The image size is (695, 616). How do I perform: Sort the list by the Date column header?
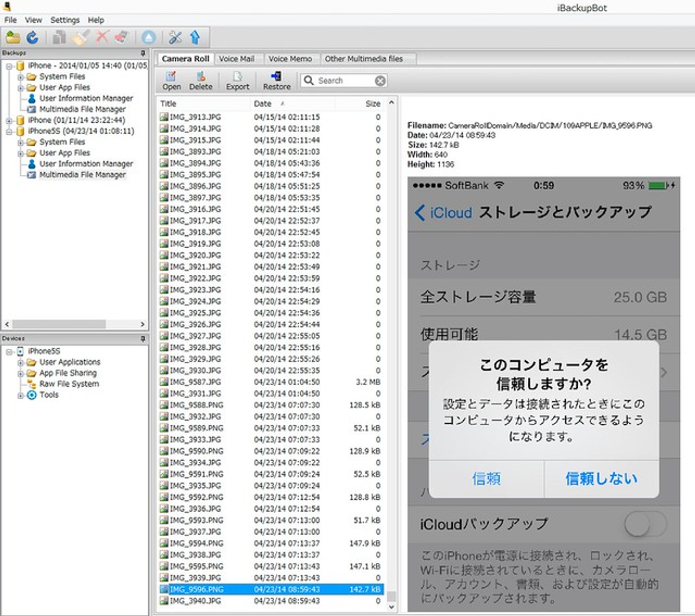click(x=293, y=103)
